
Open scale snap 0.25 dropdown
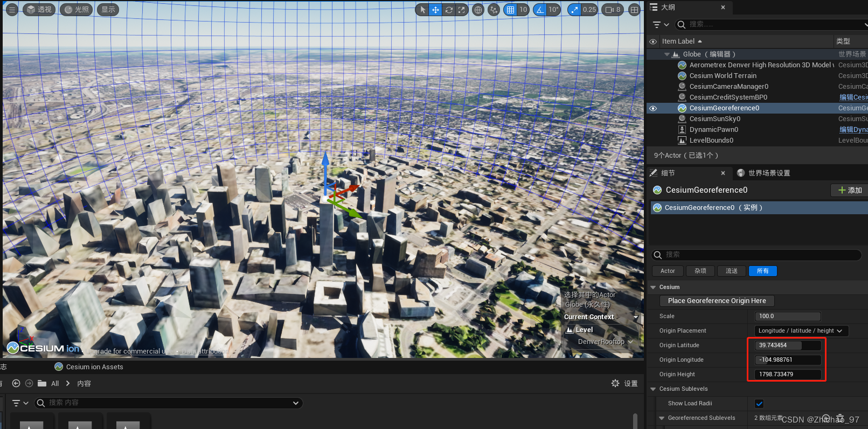tap(589, 10)
